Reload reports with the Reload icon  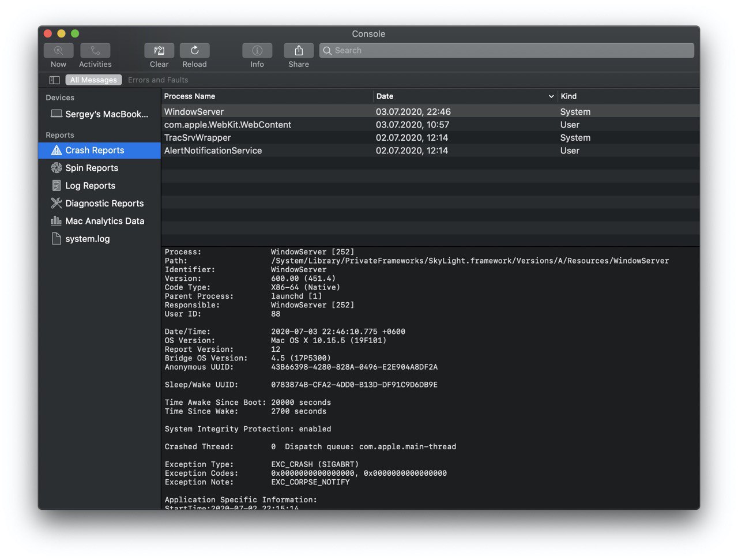click(x=195, y=51)
